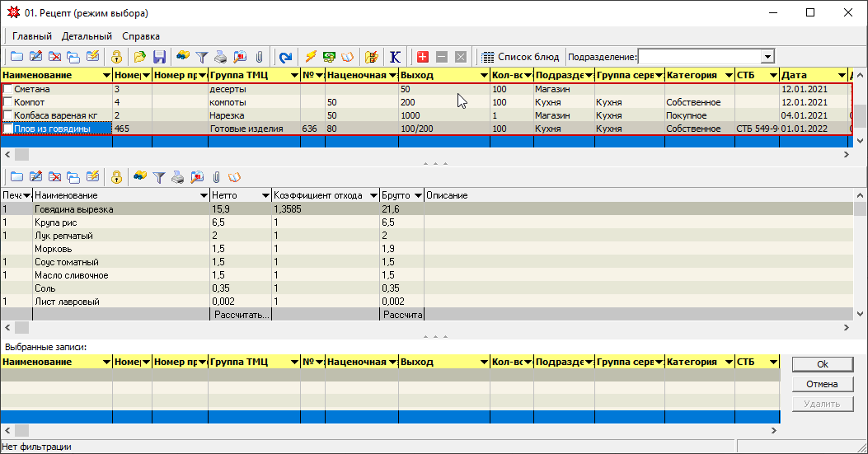The height and width of the screenshot is (454, 868).
Task: Click the binoculars search icon in top toolbar
Action: 183,57
